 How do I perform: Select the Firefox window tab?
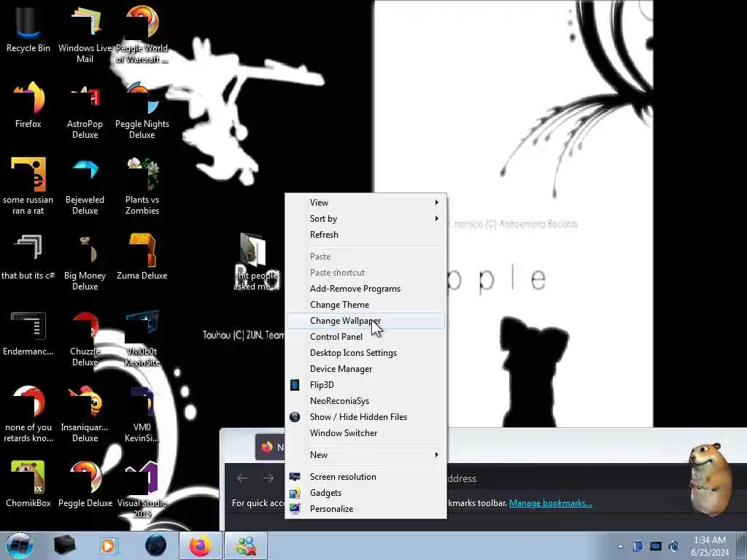coord(270,447)
